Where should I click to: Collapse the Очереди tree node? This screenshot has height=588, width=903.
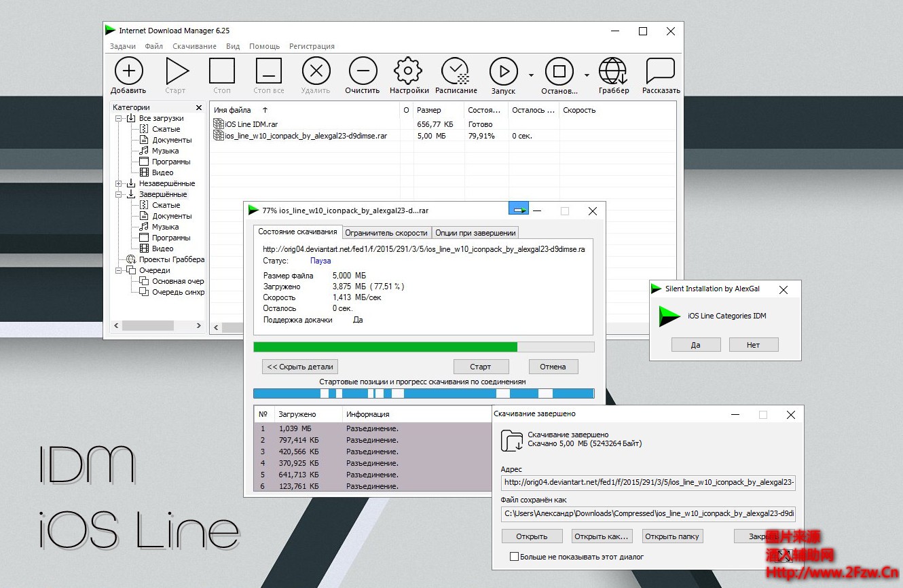pyautogui.click(x=119, y=270)
